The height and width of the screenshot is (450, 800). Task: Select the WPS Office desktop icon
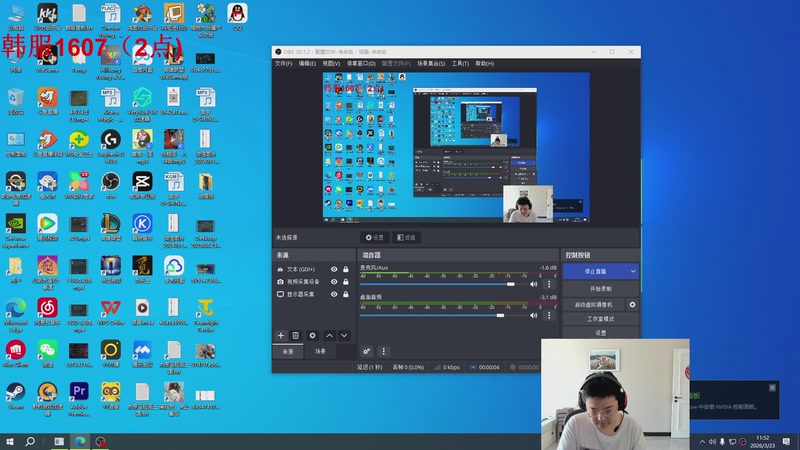(x=110, y=312)
